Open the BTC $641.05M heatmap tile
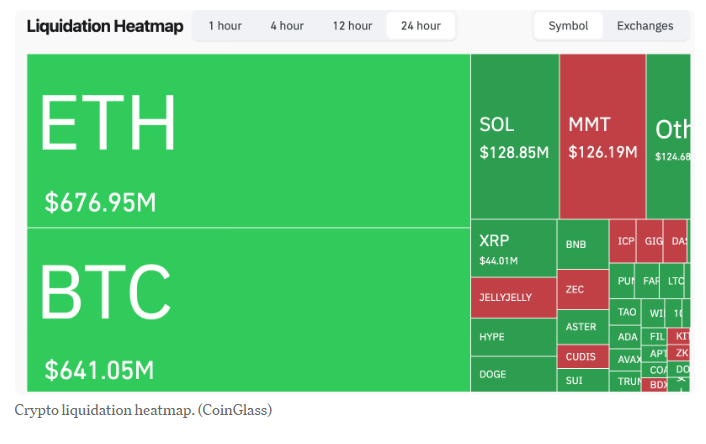This screenshot has height=444, width=706. [x=248, y=310]
